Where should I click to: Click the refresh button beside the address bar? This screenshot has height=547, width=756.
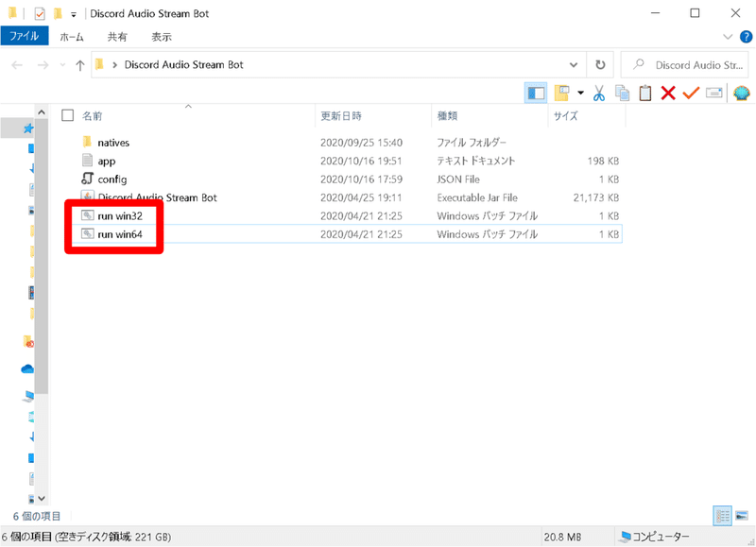[x=600, y=64]
